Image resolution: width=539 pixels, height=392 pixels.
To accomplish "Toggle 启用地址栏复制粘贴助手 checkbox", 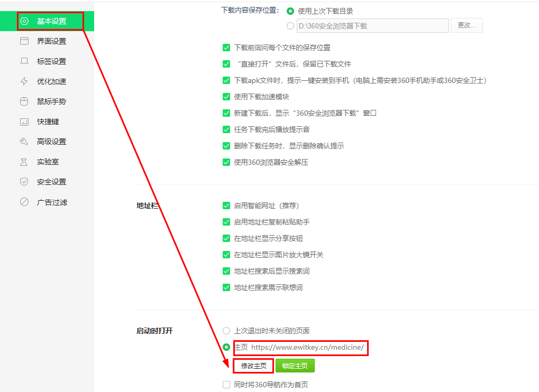I will (x=226, y=222).
